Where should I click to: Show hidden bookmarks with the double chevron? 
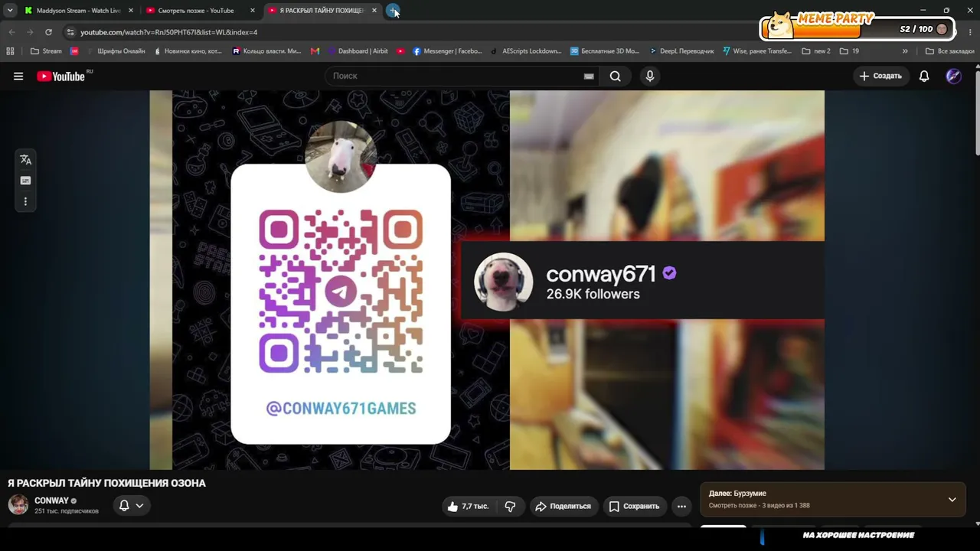pyautogui.click(x=905, y=51)
